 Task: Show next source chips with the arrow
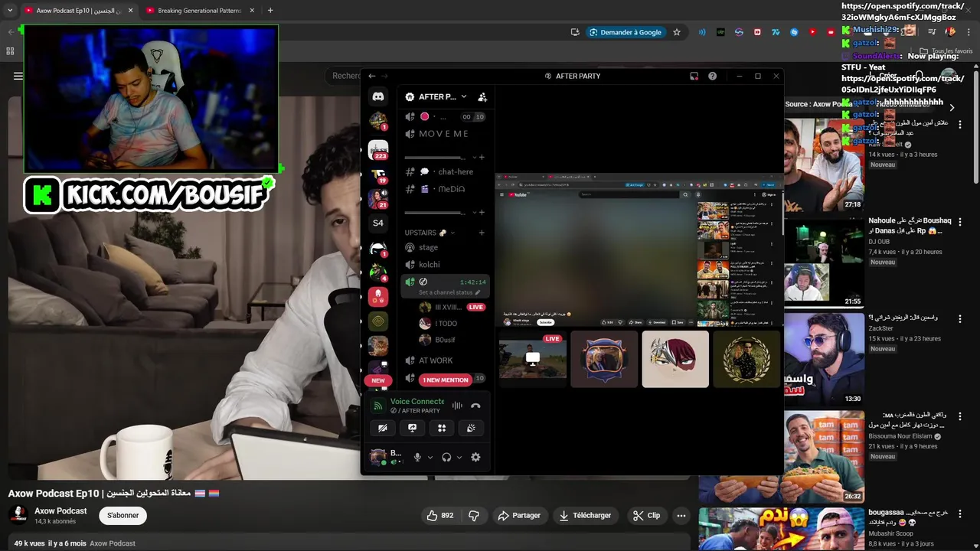tap(952, 107)
